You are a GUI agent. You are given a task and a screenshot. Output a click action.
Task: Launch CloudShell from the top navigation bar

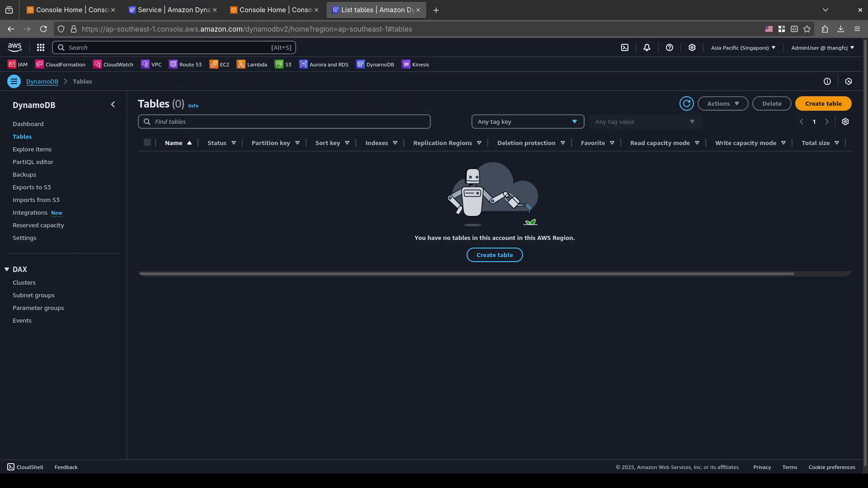(625, 47)
